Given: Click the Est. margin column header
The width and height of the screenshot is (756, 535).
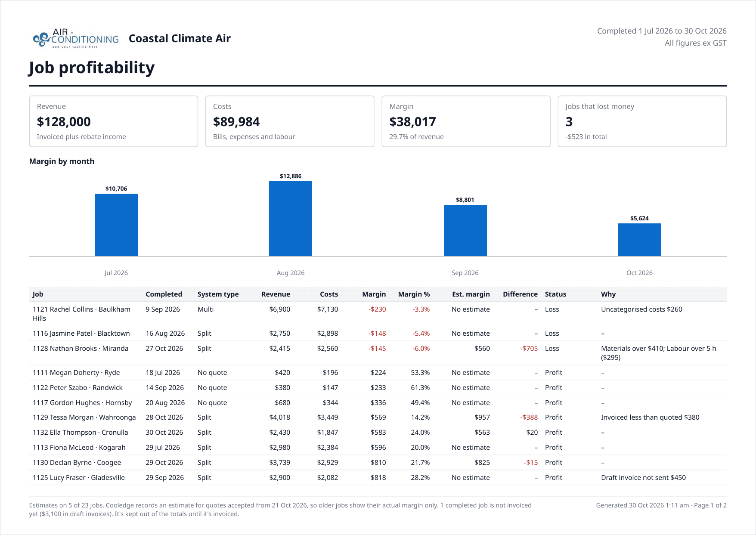Looking at the screenshot, I should point(471,294).
